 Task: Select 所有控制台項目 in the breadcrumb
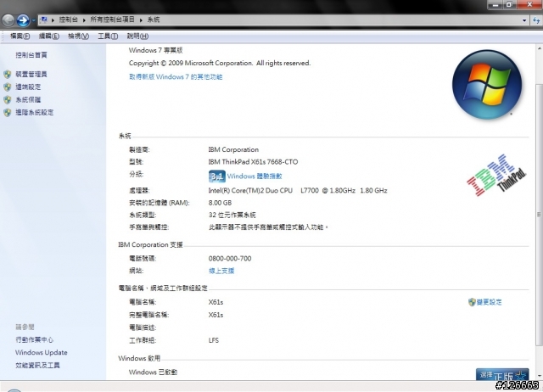[112, 20]
